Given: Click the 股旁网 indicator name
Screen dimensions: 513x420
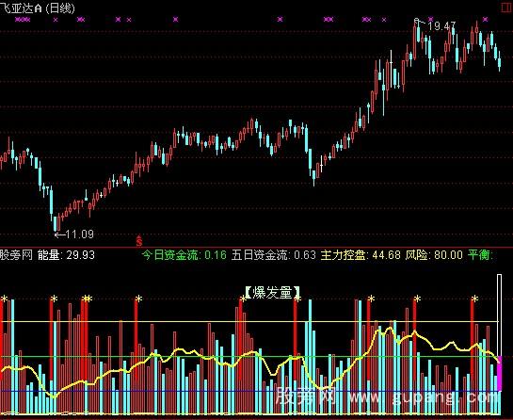Looking at the screenshot, I should pyautogui.click(x=16, y=254).
